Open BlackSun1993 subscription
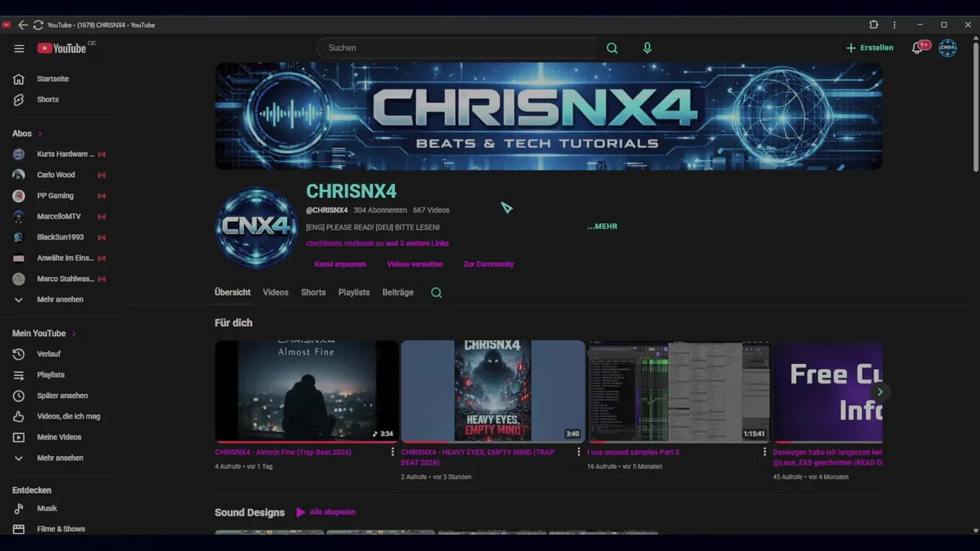The width and height of the screenshot is (980, 551). [x=60, y=237]
